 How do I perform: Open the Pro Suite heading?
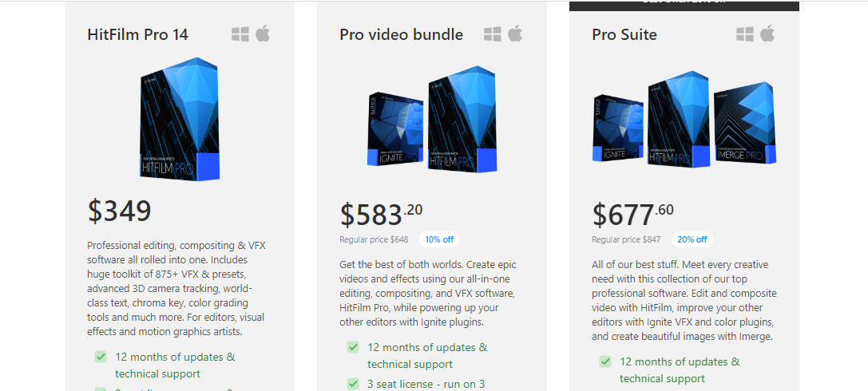pos(624,34)
